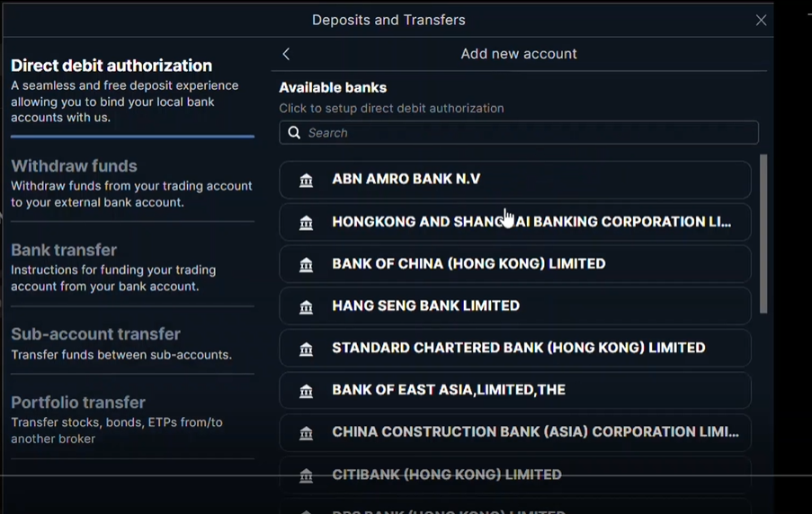The image size is (812, 514).
Task: Click bank icon next to HONGKONG AND SHANGHAI BANKING
Action: 306,223
